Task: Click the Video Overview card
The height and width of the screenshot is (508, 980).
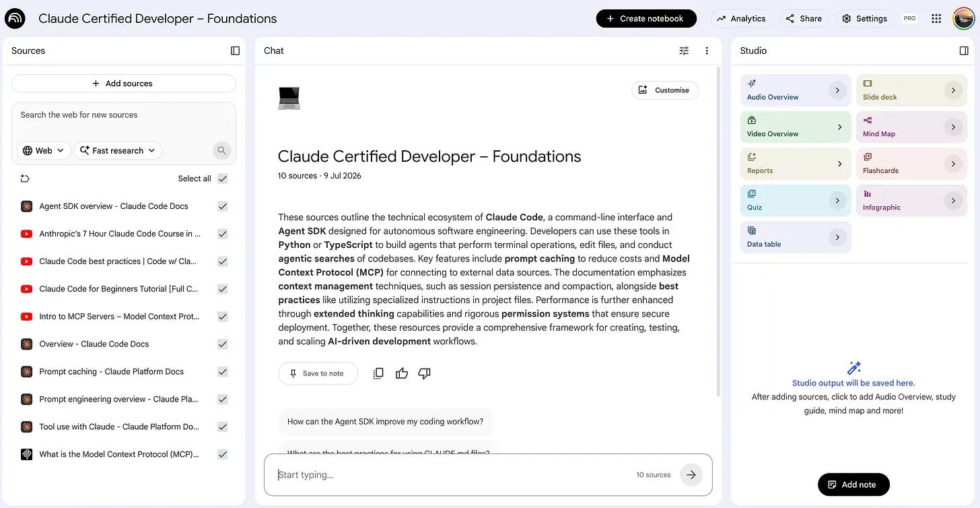Action: [x=796, y=127]
